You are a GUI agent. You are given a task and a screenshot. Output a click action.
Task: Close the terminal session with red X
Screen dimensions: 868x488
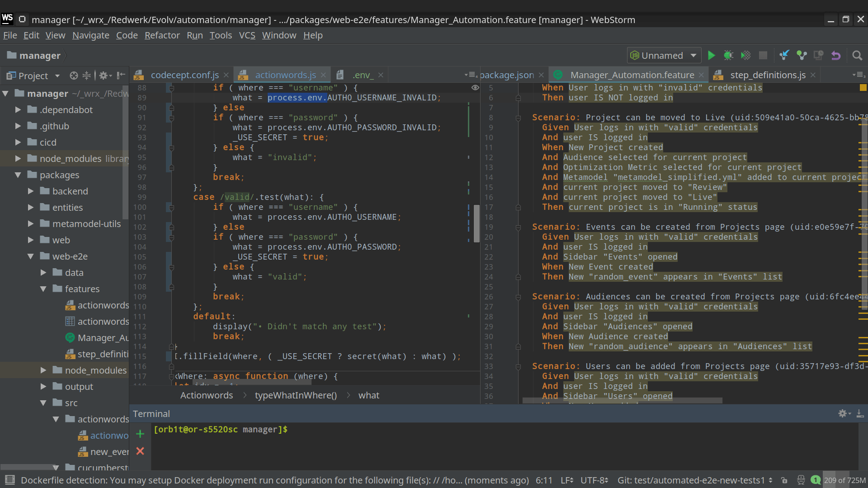pyautogui.click(x=140, y=451)
